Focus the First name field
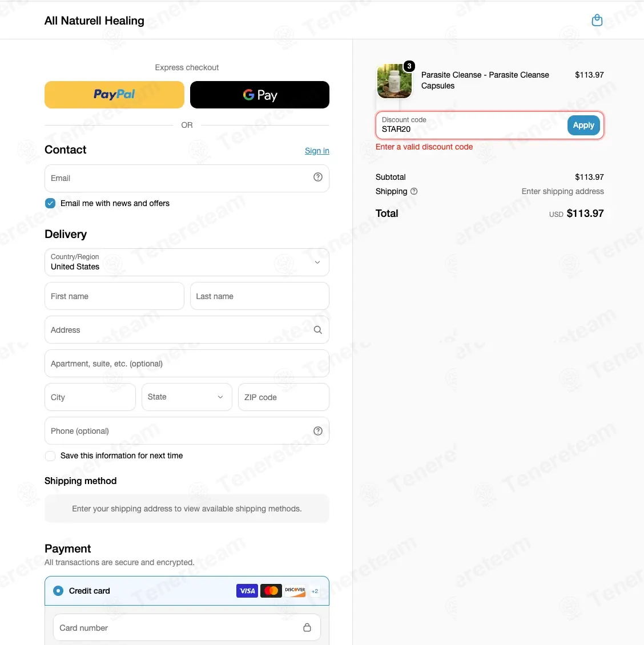644x645 pixels. (x=114, y=296)
